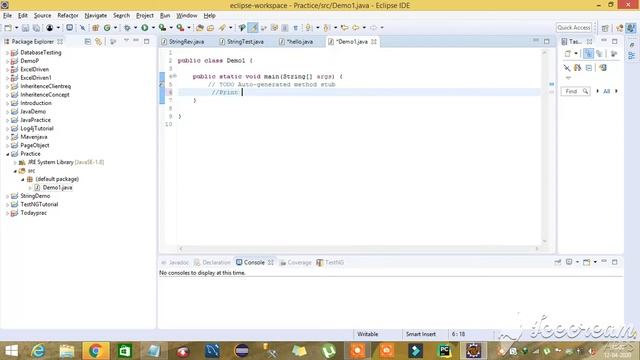Open PyCharm from the taskbar
640x360 pixels.
pos(444,351)
